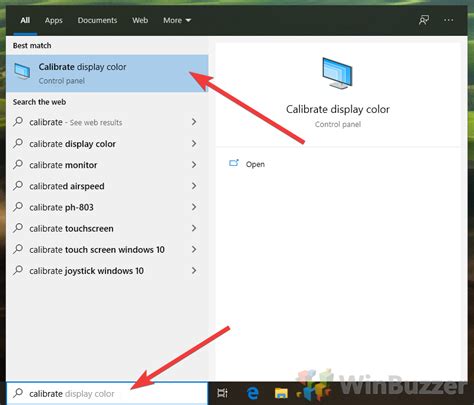The height and width of the screenshot is (405, 474).
Task: Switch to the Apps tab
Action: (54, 20)
